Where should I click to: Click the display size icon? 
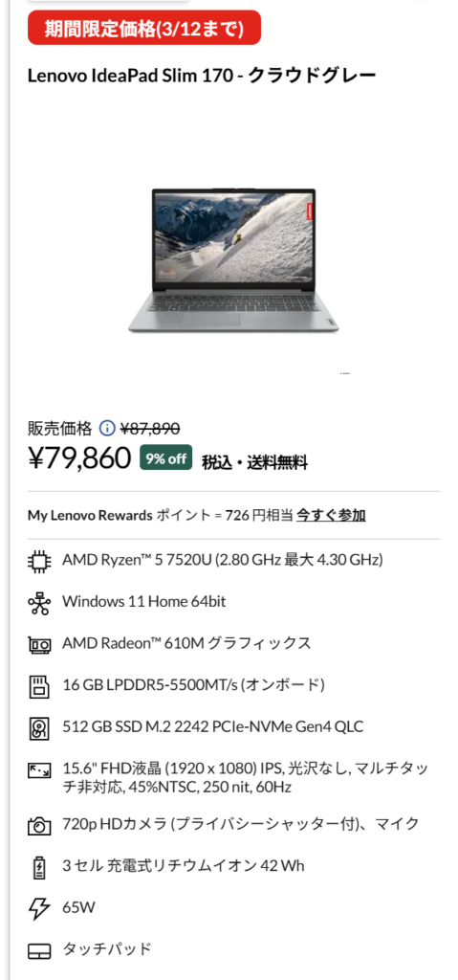(x=39, y=770)
